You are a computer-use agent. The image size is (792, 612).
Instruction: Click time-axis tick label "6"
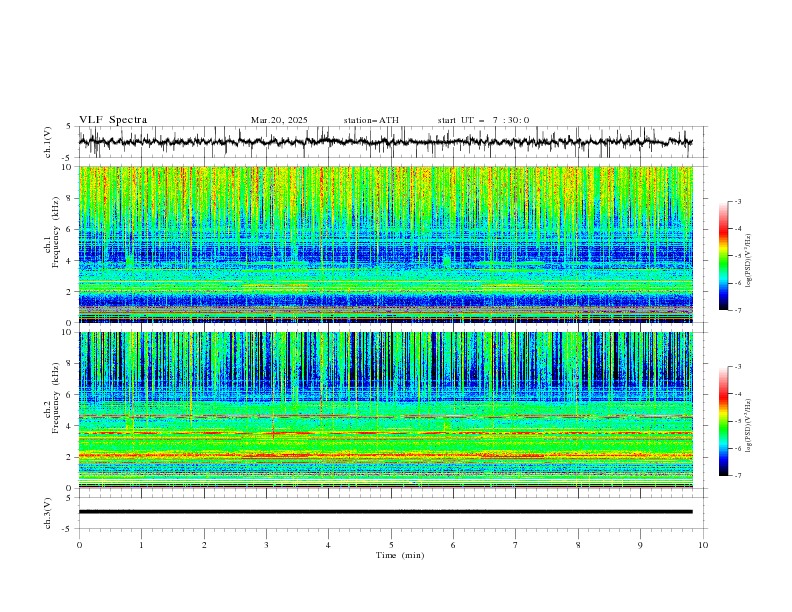[453, 545]
